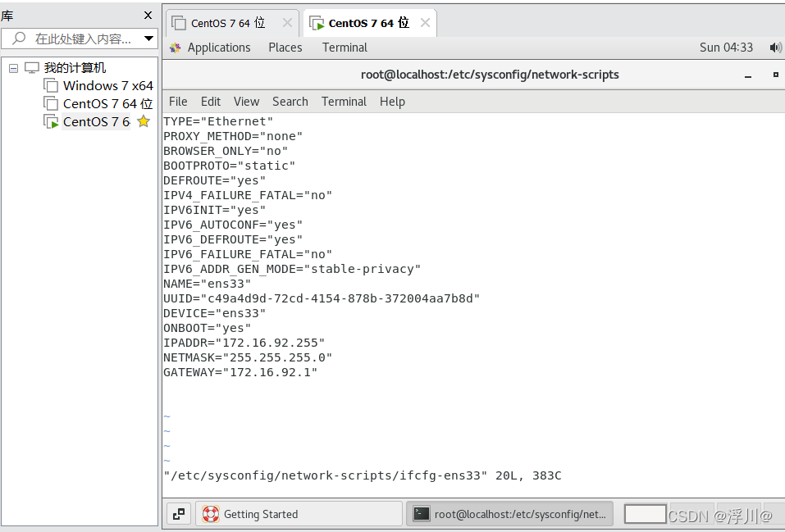Open the Places menu
The height and width of the screenshot is (532, 785).
click(x=285, y=48)
